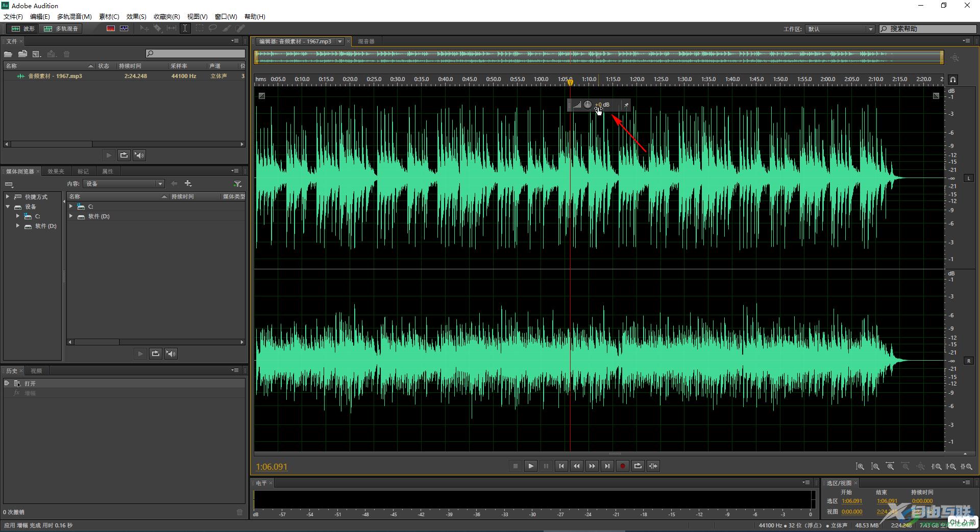Click Zoom to Selection icon
980x532 pixels.
(x=967, y=466)
